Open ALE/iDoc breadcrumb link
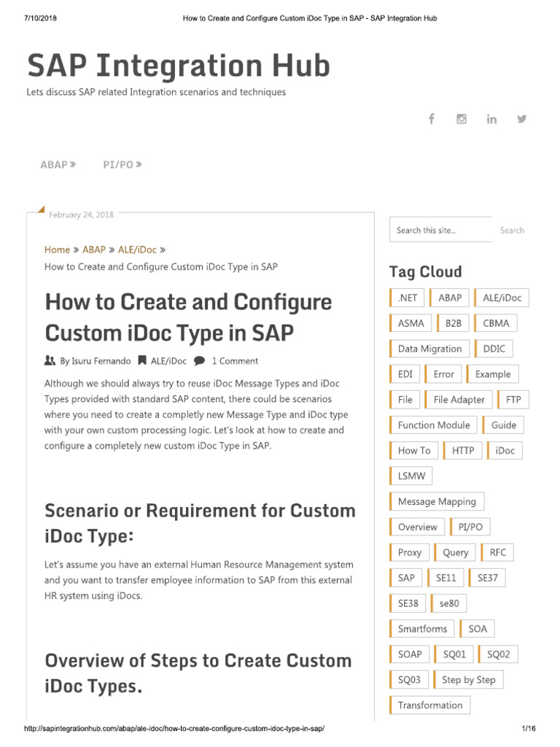Screen dimensions: 560x747 (x=137, y=249)
